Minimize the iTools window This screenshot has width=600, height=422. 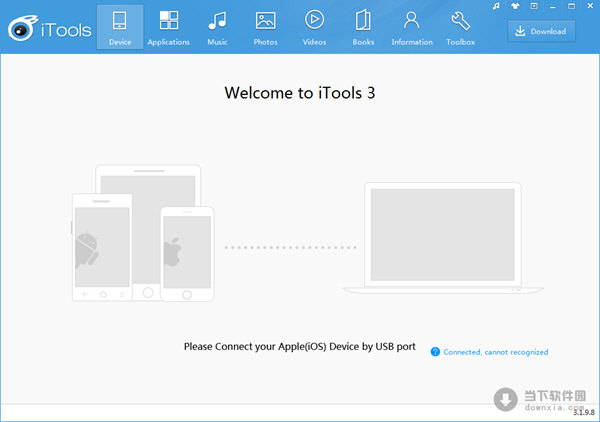tap(553, 7)
